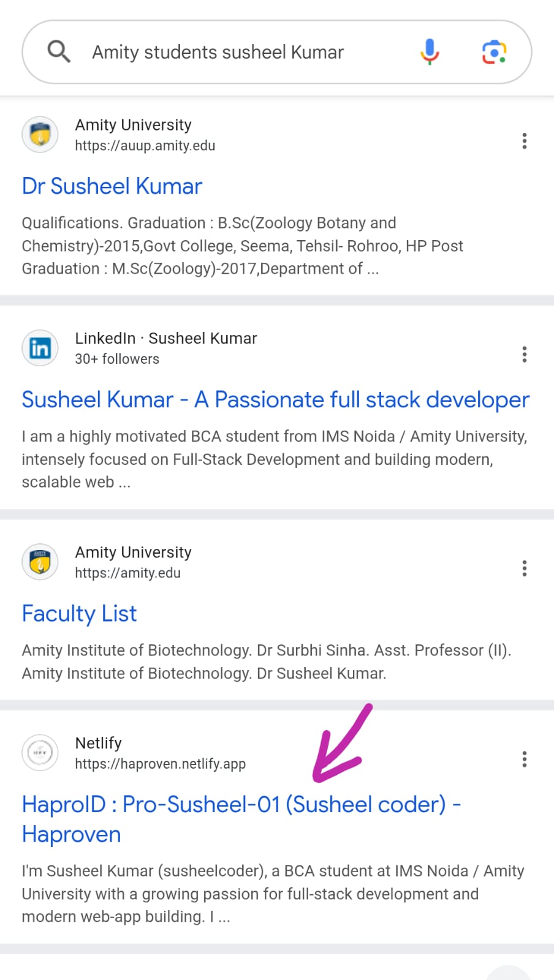Open more options for Dr Susheel Kumar result
The width and height of the screenshot is (554, 980).
tap(524, 141)
